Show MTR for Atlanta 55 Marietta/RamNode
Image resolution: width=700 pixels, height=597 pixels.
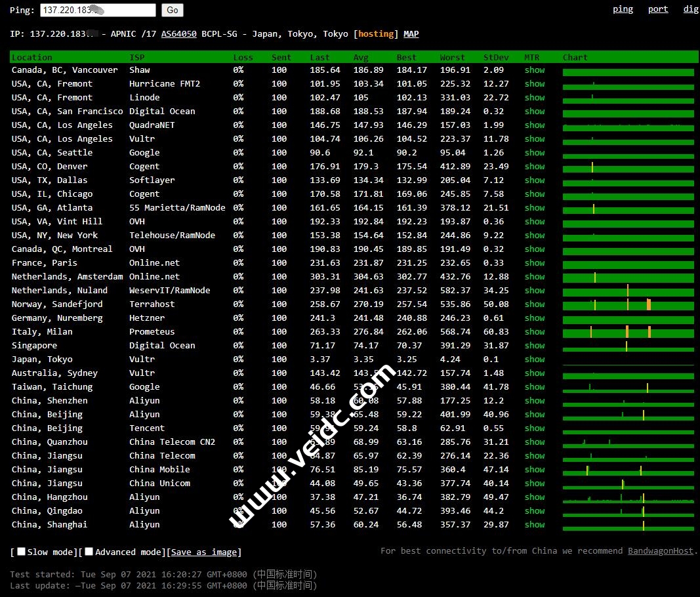point(535,208)
